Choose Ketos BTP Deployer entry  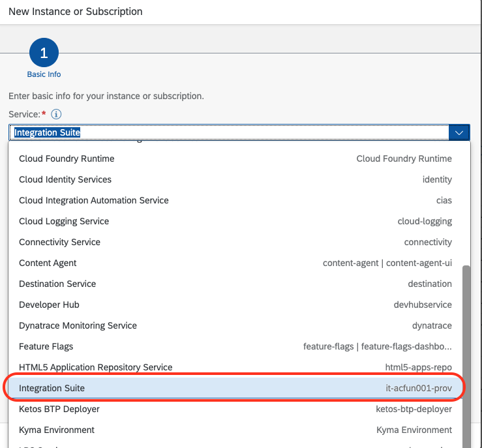pyautogui.click(x=235, y=409)
